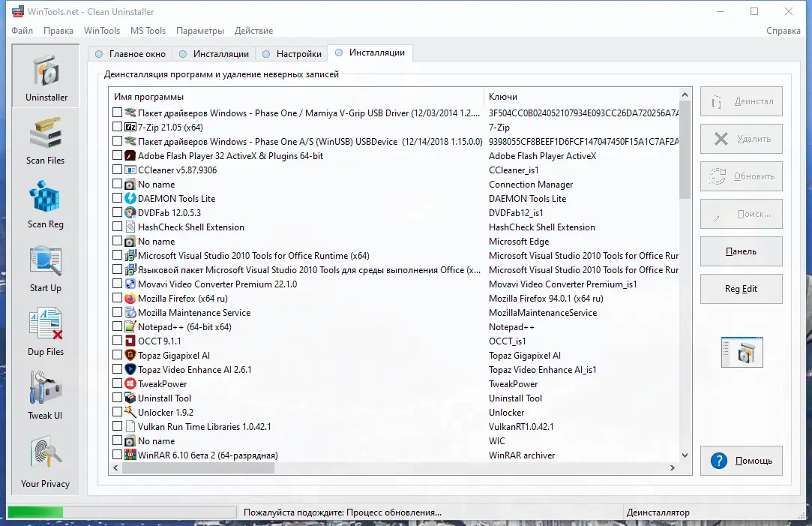
Task: Select the DAEMON Tools Lite checkbox
Action: point(117,198)
